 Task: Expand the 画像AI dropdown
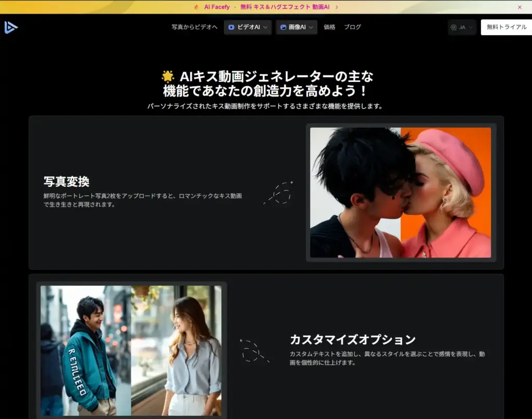point(297,27)
